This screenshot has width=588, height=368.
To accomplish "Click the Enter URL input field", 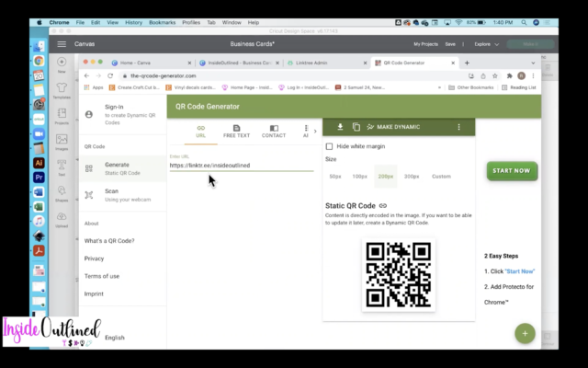I will pos(241,166).
